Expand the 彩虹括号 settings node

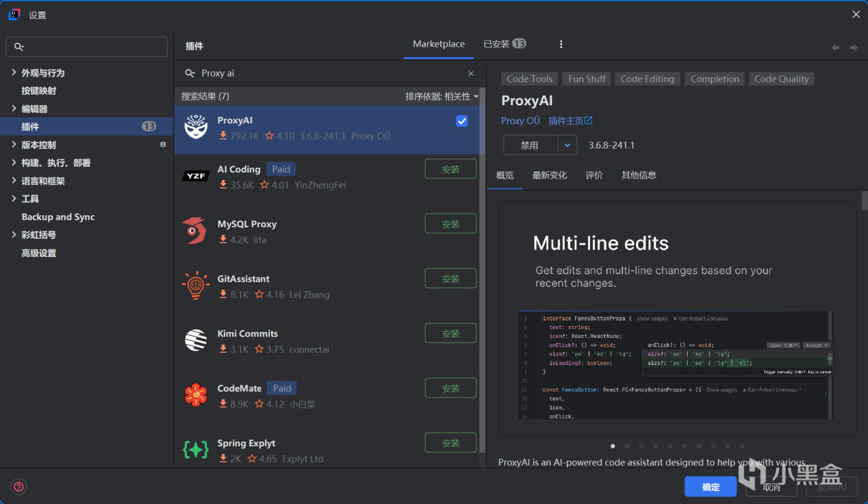point(14,235)
